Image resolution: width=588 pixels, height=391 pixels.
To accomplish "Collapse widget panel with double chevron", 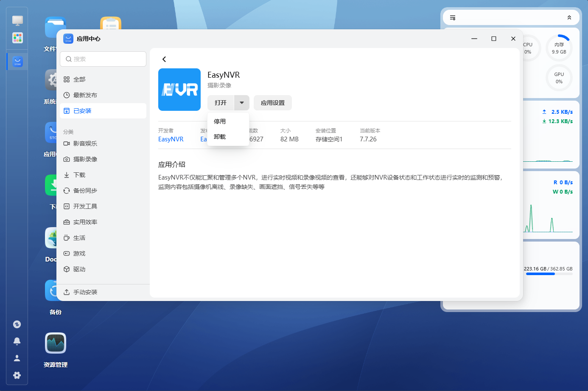I will pos(569,18).
